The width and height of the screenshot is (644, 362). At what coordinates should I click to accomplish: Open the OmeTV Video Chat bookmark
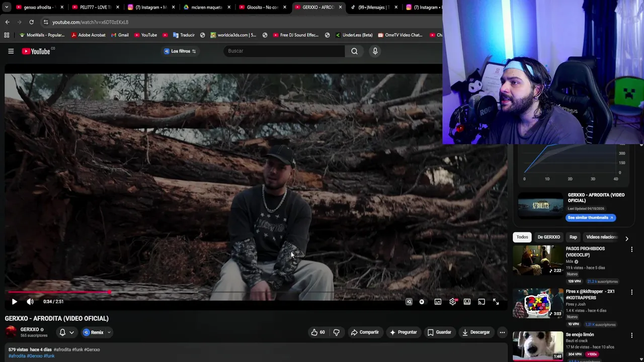click(x=400, y=35)
